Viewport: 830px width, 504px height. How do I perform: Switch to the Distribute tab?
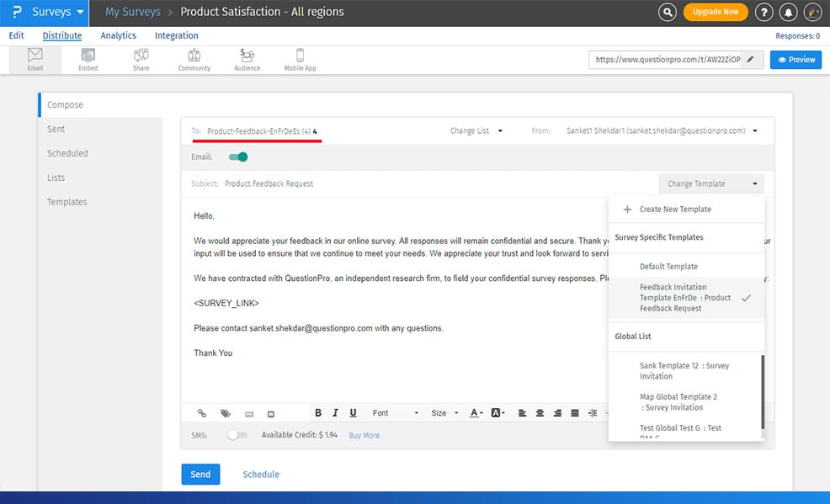(62, 35)
